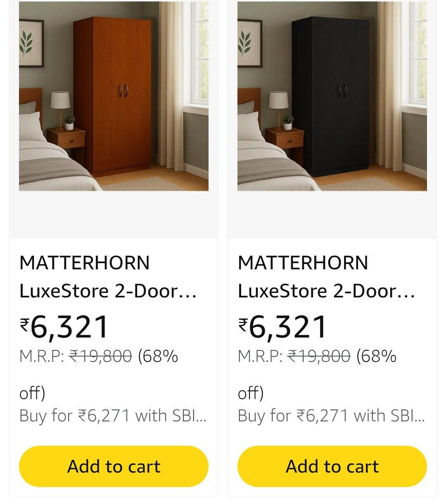The height and width of the screenshot is (504, 446).
Task: Tap the ₹6,321 price on brown wardrobe
Action: 64,327
